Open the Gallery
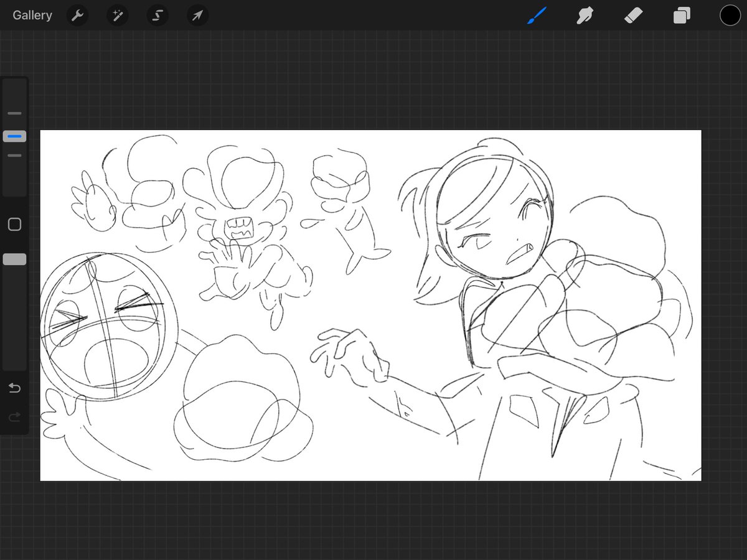The image size is (747, 560). click(32, 15)
